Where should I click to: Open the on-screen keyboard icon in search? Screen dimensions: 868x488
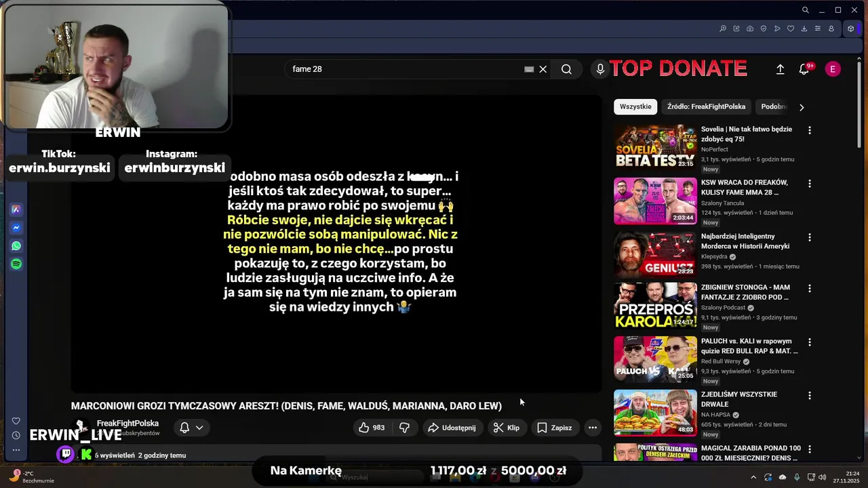(529, 69)
